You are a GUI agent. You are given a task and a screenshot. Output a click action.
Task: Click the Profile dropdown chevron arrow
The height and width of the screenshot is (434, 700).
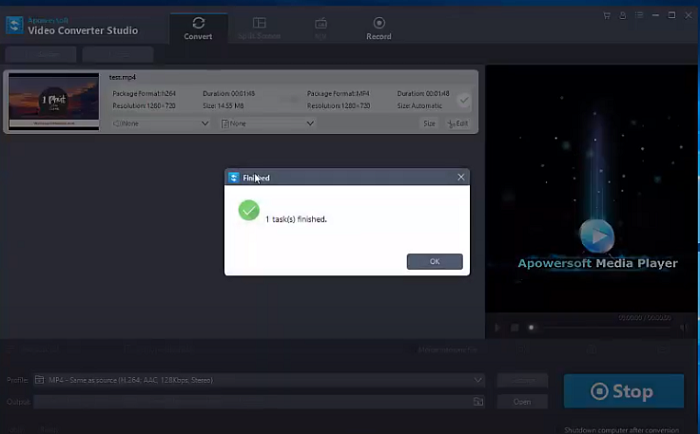(477, 380)
